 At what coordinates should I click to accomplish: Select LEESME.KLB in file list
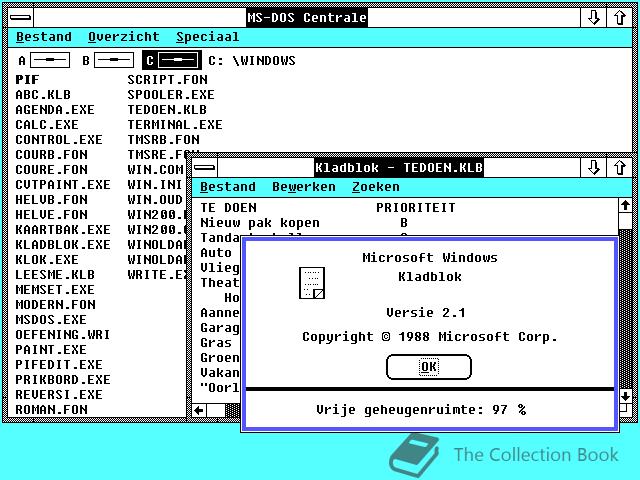(55, 275)
